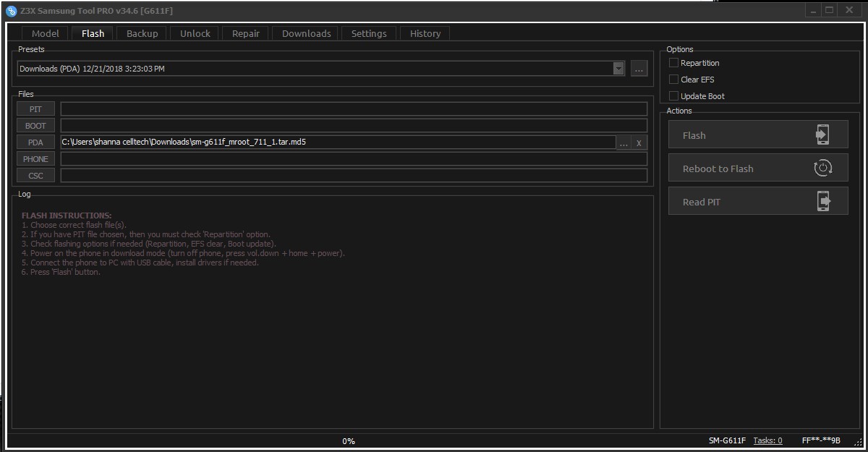Image resolution: width=868 pixels, height=452 pixels.
Task: Click the phone icon on Flash button
Action: coord(822,135)
